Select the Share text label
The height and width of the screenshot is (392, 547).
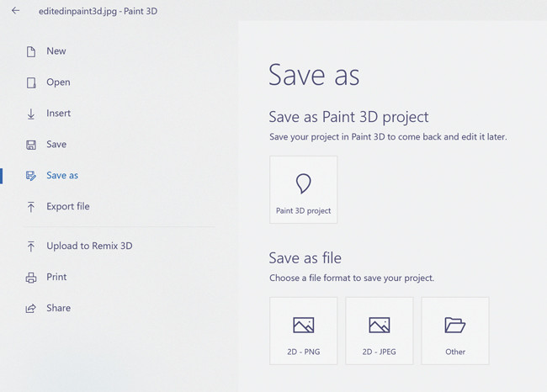point(58,309)
